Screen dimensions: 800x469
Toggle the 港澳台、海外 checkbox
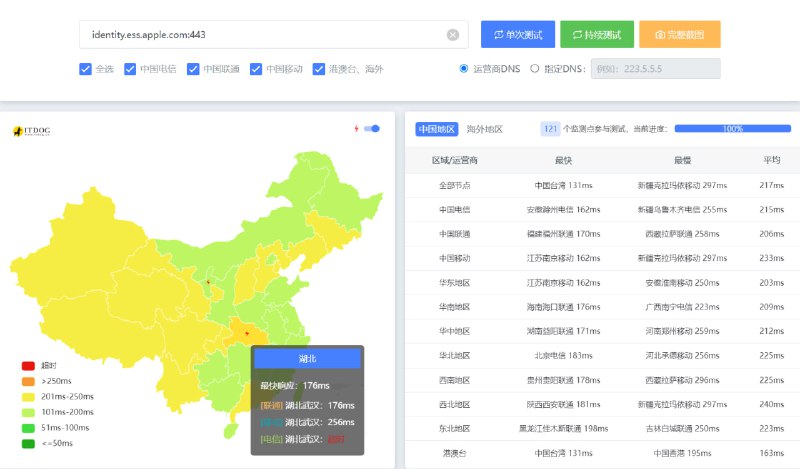(x=319, y=69)
